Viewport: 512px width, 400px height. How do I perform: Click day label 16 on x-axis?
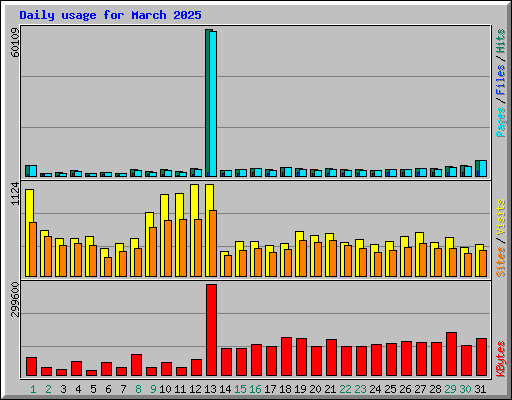pos(255,389)
